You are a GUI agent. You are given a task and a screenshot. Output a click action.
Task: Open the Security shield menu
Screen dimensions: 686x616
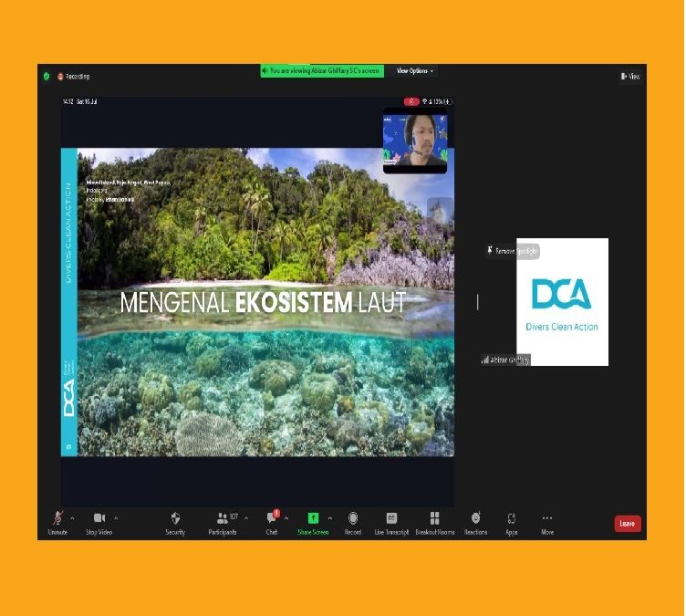click(x=175, y=523)
